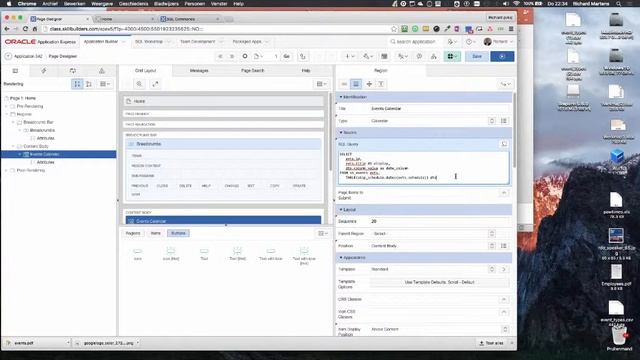Screen dimensions: 640x360
Task: Switch to the Help tab
Action: click(306, 71)
